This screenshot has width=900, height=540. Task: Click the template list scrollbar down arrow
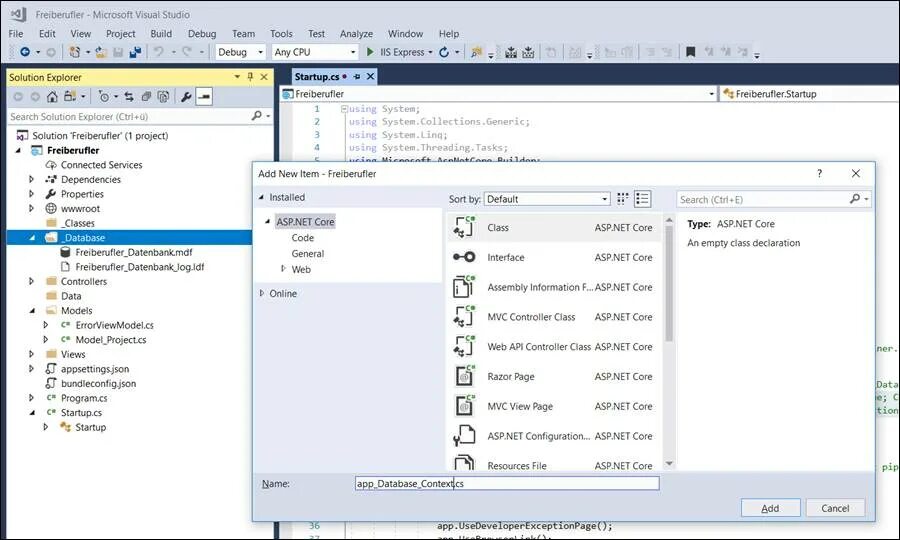pyautogui.click(x=669, y=464)
